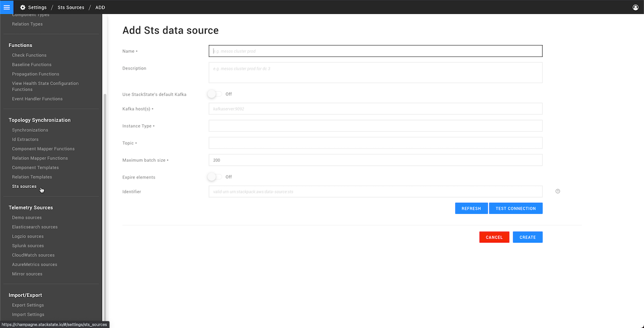This screenshot has width=644, height=328.
Task: Open Splunk sources in sidebar
Action: pyautogui.click(x=28, y=246)
